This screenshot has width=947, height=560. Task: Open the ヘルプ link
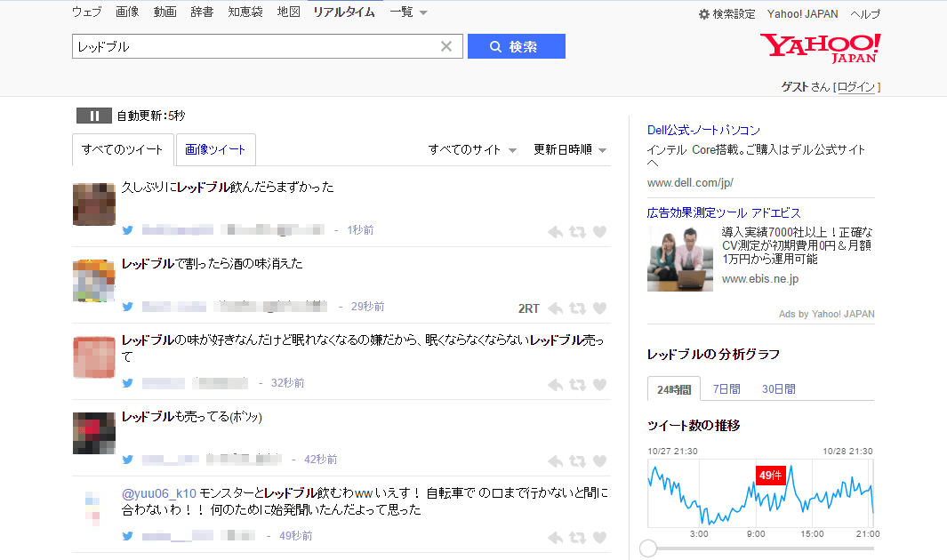point(865,14)
